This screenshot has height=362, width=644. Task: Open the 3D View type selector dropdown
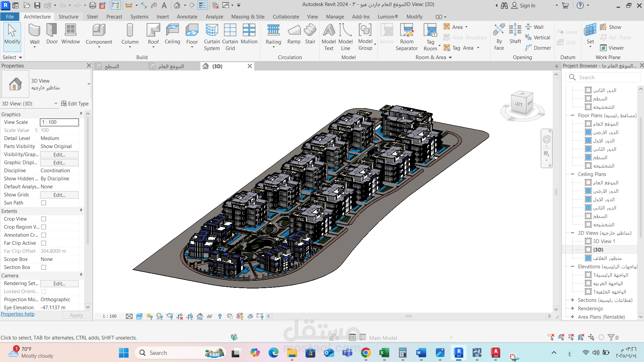click(89, 84)
